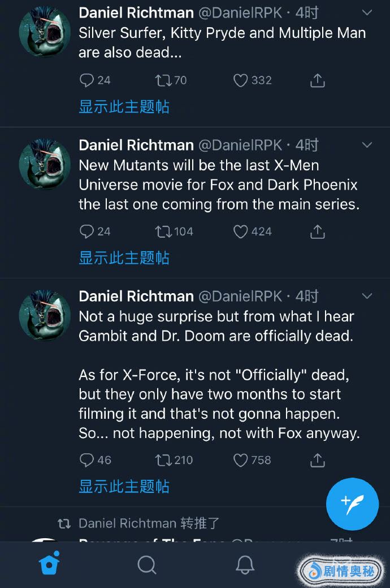Open @DanielRPK profile name on Gambit tweet
The width and height of the screenshot is (390, 588).
(x=240, y=296)
